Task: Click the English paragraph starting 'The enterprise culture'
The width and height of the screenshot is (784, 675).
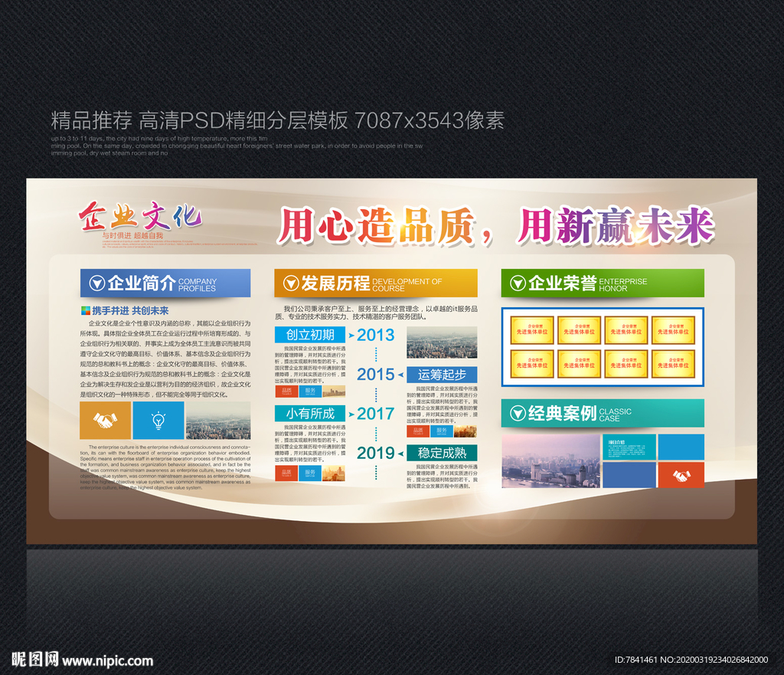Action: (165, 467)
